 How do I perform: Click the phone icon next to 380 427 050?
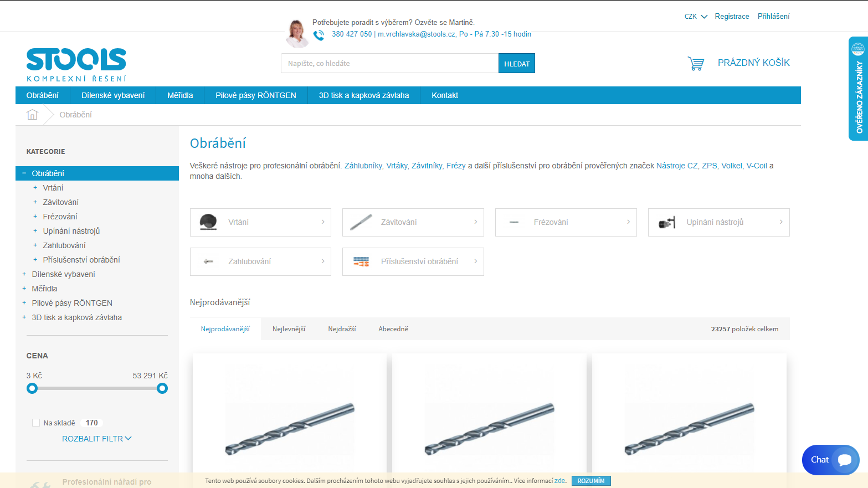tap(319, 35)
